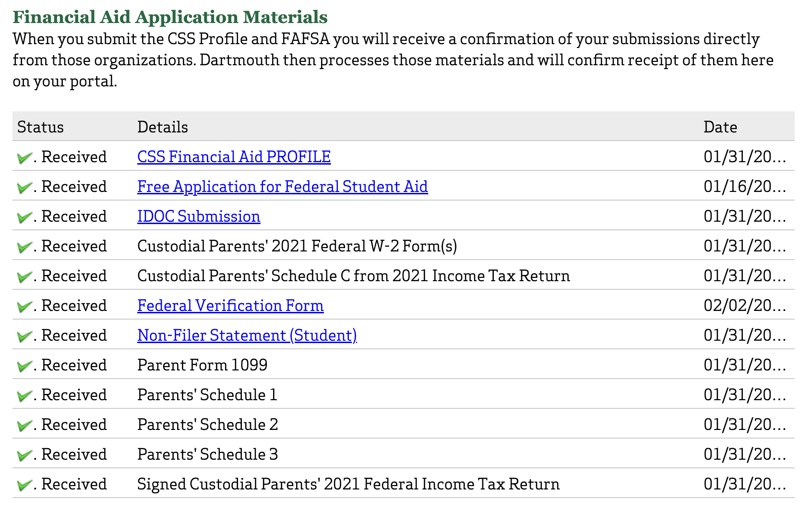Open Free Application for Federal Student Aid
Screen dimensions: 812x524
point(282,187)
